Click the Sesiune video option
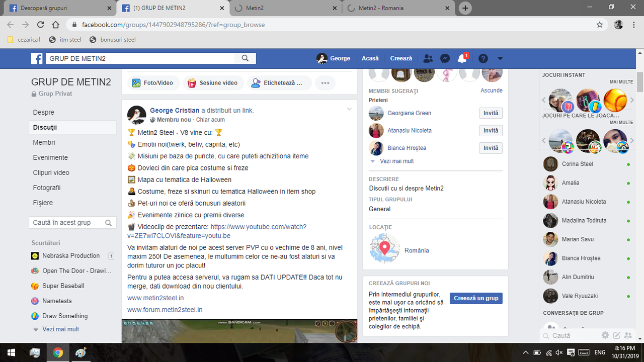The width and height of the screenshot is (644, 362). click(x=213, y=83)
